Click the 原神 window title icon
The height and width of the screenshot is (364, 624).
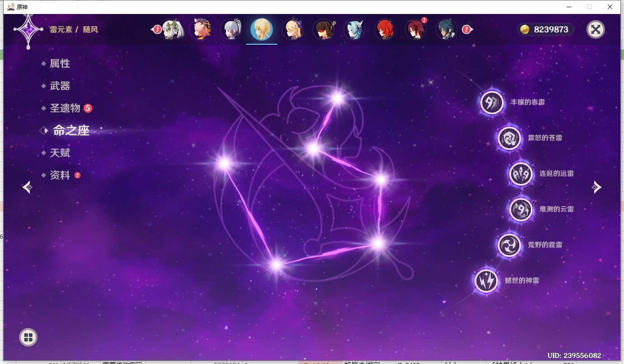tap(11, 7)
